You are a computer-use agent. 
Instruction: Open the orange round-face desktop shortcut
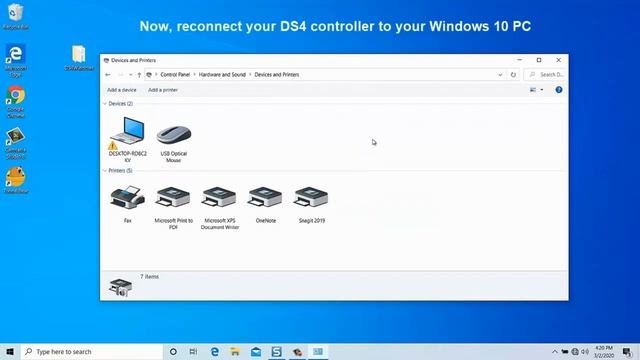[16, 180]
